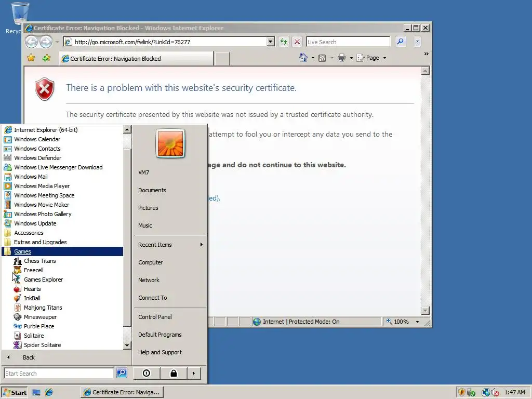This screenshot has height=399, width=532.
Task: Open shutdown options arrow menu
Action: pyautogui.click(x=194, y=373)
